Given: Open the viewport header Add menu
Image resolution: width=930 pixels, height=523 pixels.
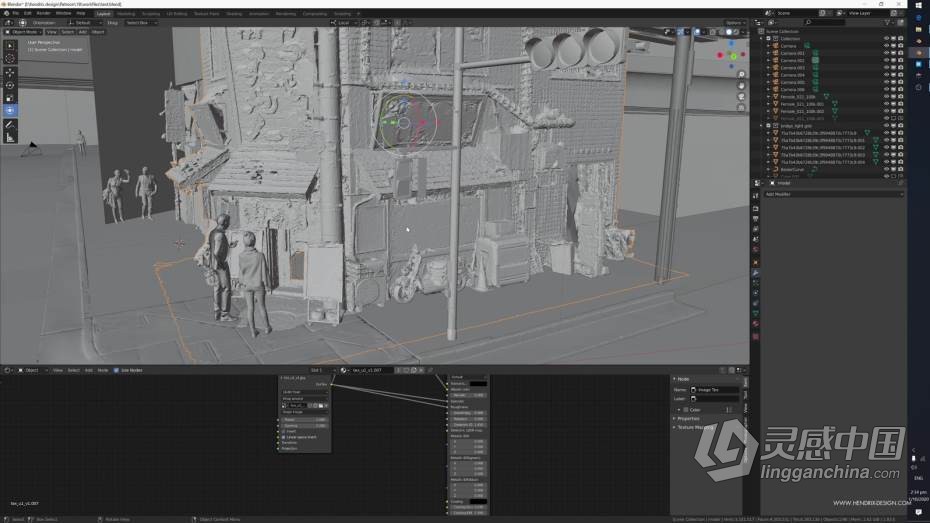Looking at the screenshot, I should pyautogui.click(x=83, y=31).
